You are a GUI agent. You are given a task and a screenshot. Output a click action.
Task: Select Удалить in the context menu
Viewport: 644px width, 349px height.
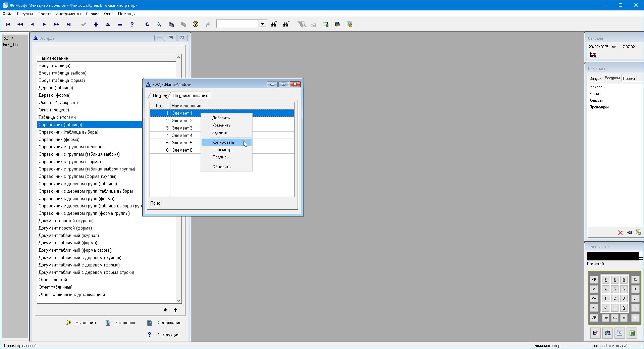(219, 133)
